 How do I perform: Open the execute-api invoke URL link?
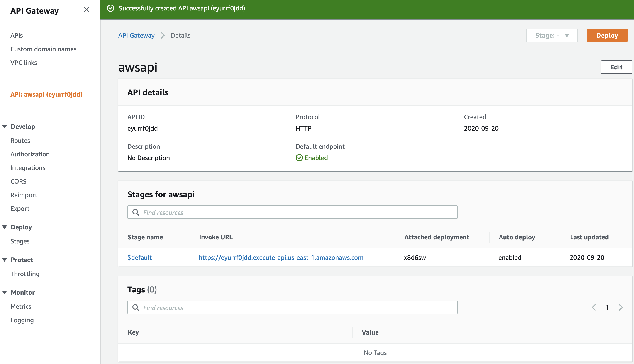[x=281, y=257]
